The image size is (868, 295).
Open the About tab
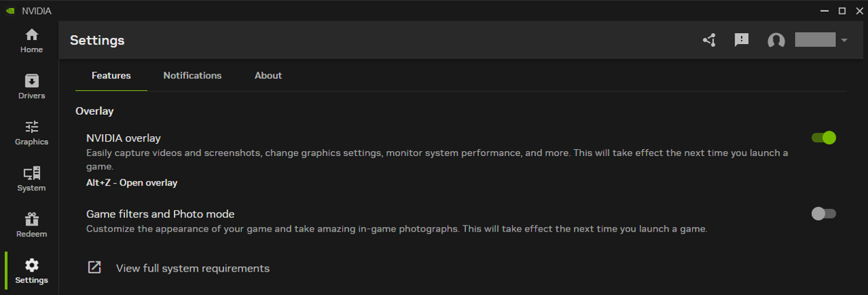click(x=268, y=76)
